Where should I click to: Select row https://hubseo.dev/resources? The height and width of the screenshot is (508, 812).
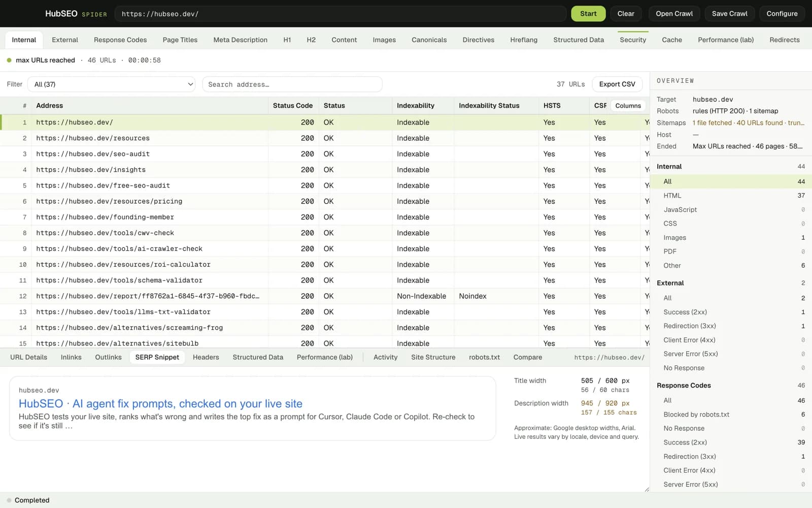(x=325, y=138)
